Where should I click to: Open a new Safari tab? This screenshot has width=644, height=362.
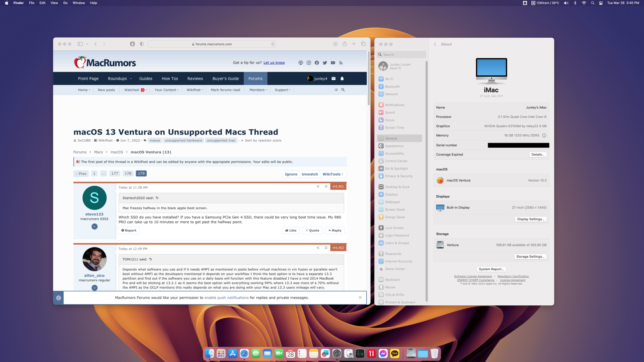tap(354, 44)
